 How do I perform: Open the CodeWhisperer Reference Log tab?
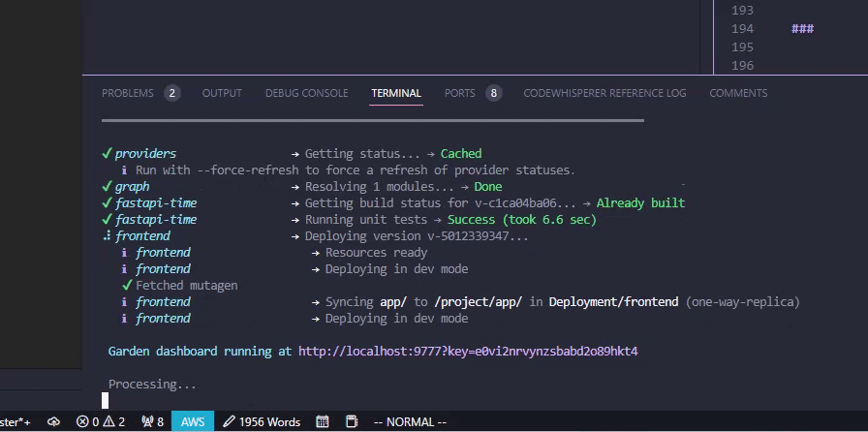604,93
